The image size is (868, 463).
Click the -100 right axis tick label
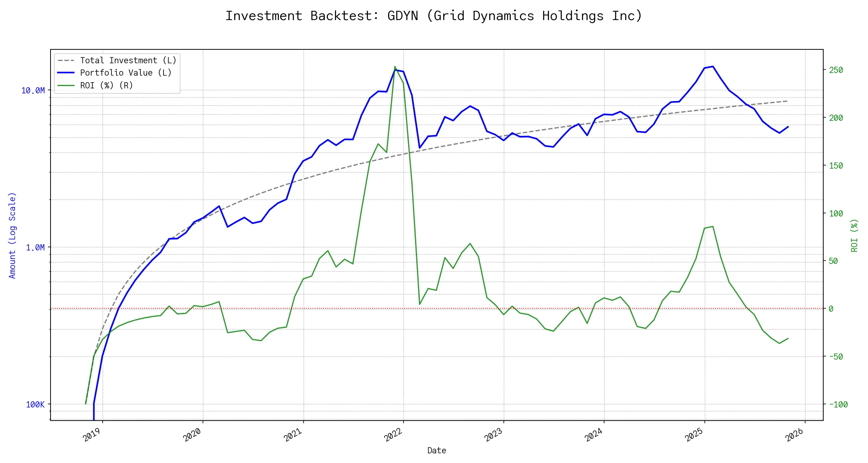(838, 405)
